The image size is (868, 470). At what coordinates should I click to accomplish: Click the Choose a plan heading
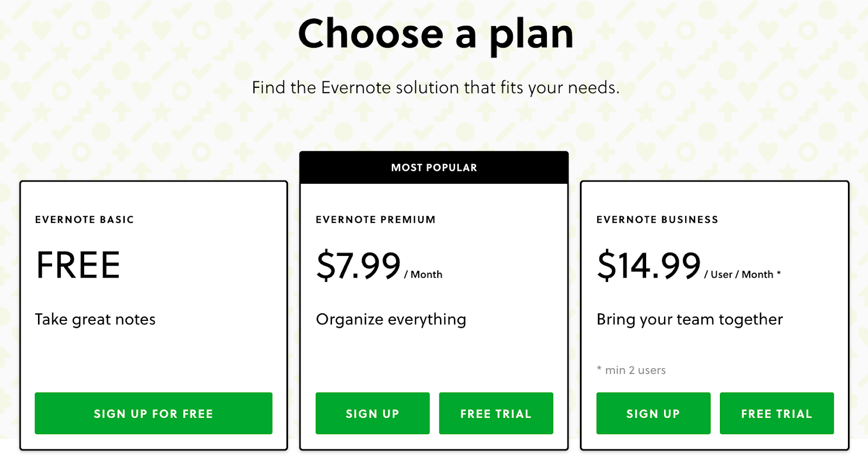(436, 34)
